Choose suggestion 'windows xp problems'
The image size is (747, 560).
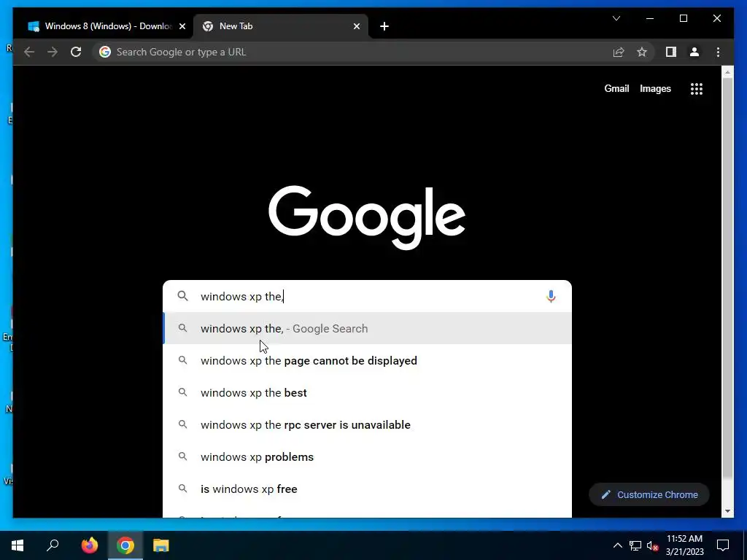(368, 456)
